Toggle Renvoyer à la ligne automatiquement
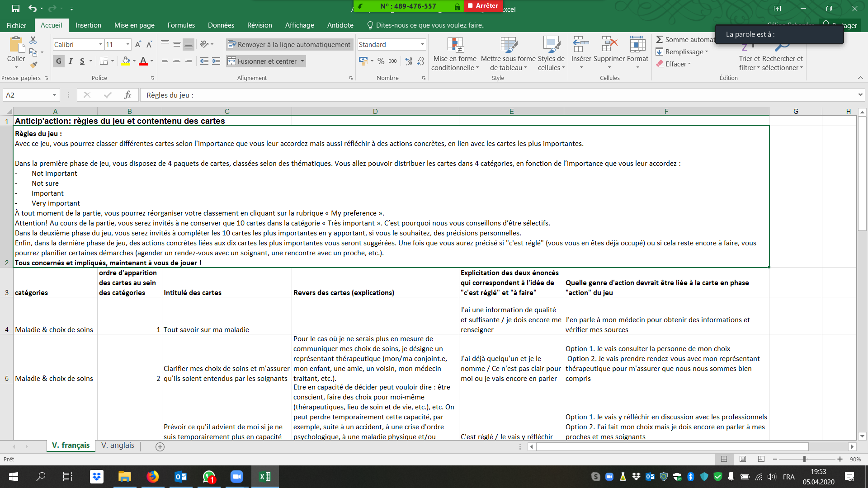 289,44
